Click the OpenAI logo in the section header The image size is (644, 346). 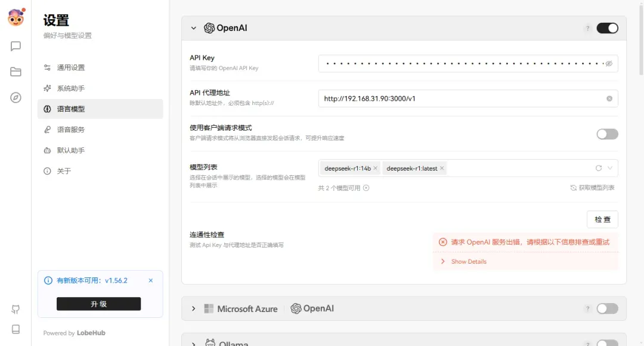coord(209,27)
